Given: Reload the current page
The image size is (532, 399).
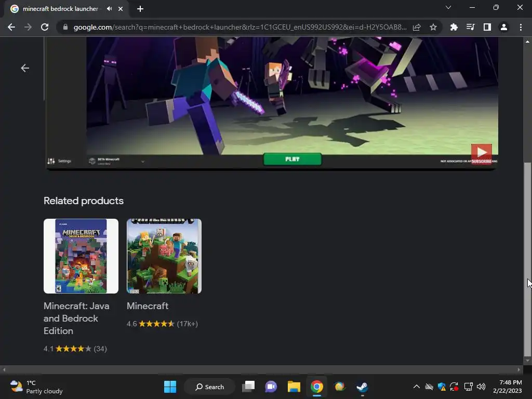Looking at the screenshot, I should tap(45, 27).
